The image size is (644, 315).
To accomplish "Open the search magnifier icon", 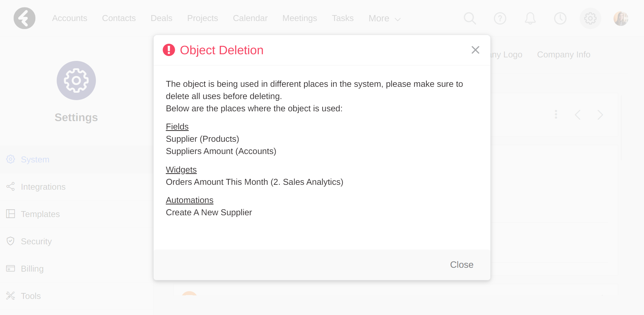I will [470, 18].
